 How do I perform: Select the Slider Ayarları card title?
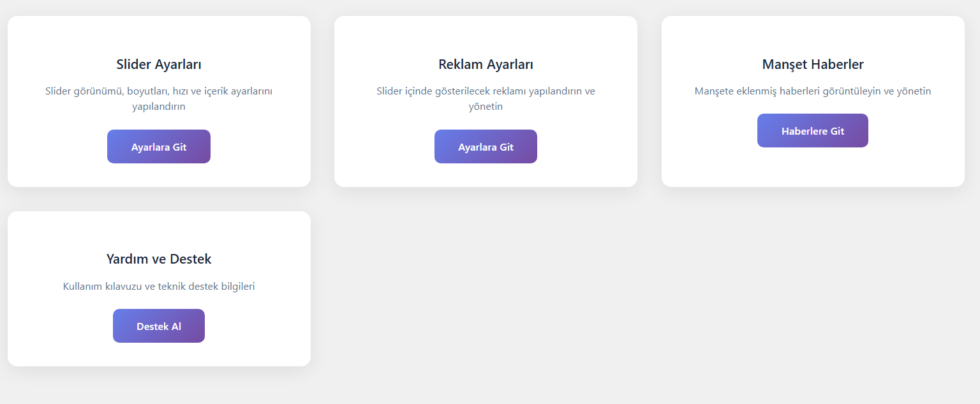click(x=158, y=64)
